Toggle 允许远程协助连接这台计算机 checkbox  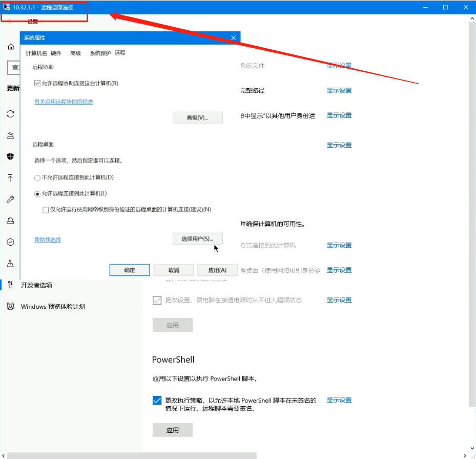[x=37, y=83]
